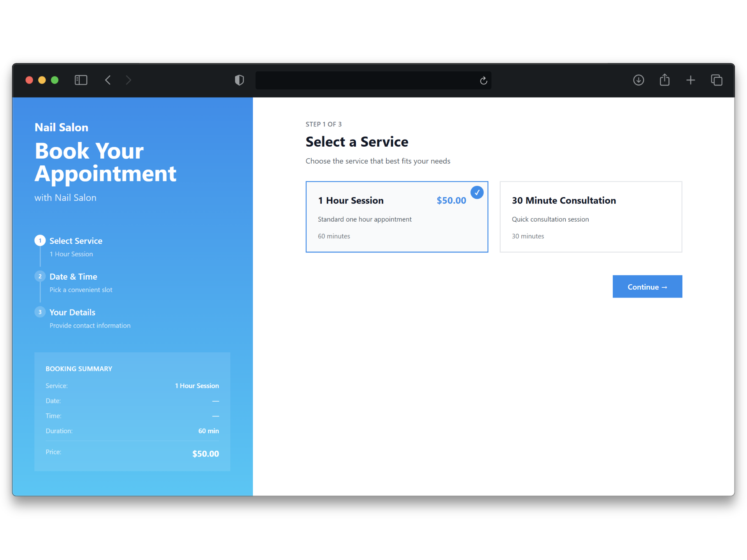Click the blue checkmark on 1 Hour Session
The width and height of the screenshot is (747, 560).
pos(477,192)
